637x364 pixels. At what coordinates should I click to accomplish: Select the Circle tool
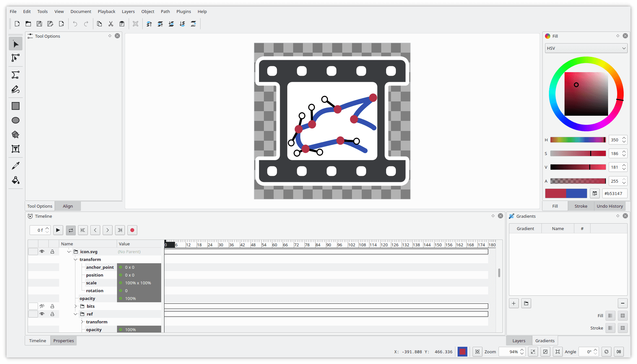16,120
